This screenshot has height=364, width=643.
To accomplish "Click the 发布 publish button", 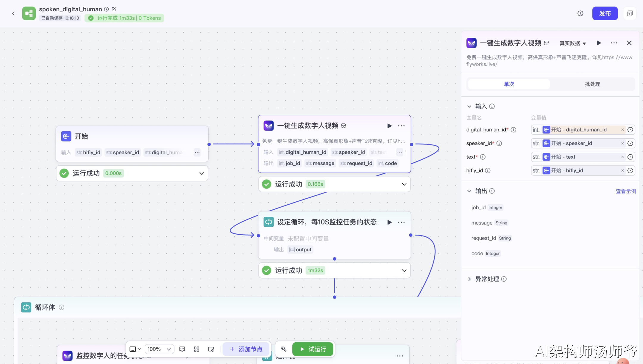I will [x=605, y=13].
